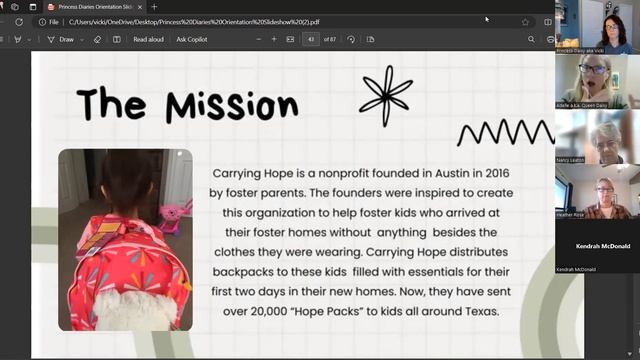Viewport: 640px width, 360px height.
Task: Click the browser refresh button
Action: coord(19,22)
